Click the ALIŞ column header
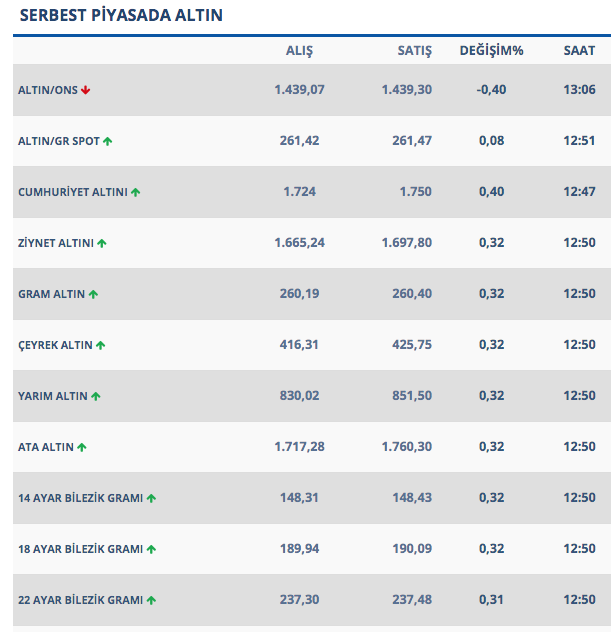The image size is (613, 632). [299, 51]
